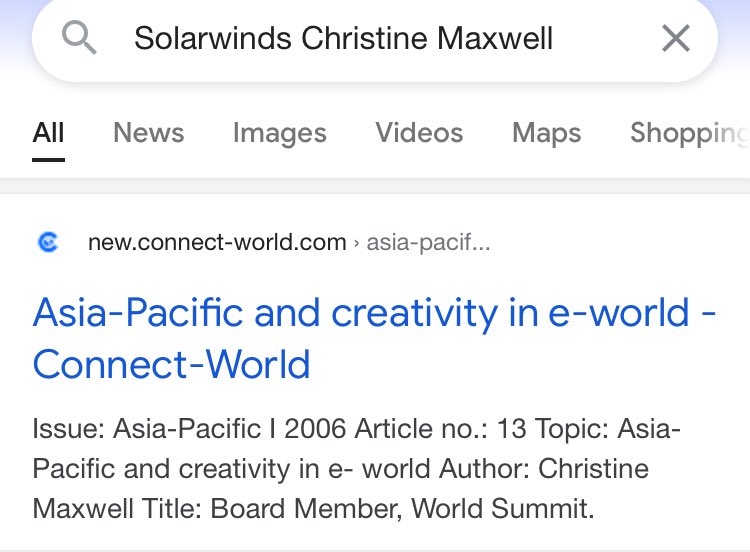
Task: Show Videos search results
Action: click(x=419, y=132)
